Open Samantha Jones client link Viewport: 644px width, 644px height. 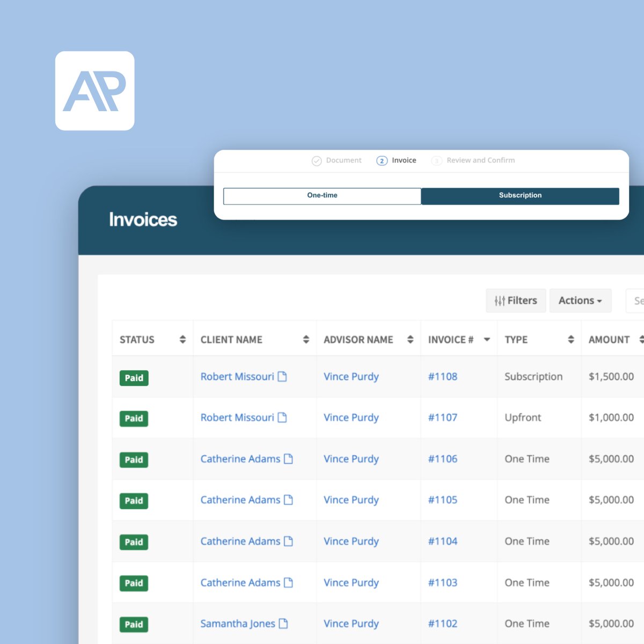[238, 624]
